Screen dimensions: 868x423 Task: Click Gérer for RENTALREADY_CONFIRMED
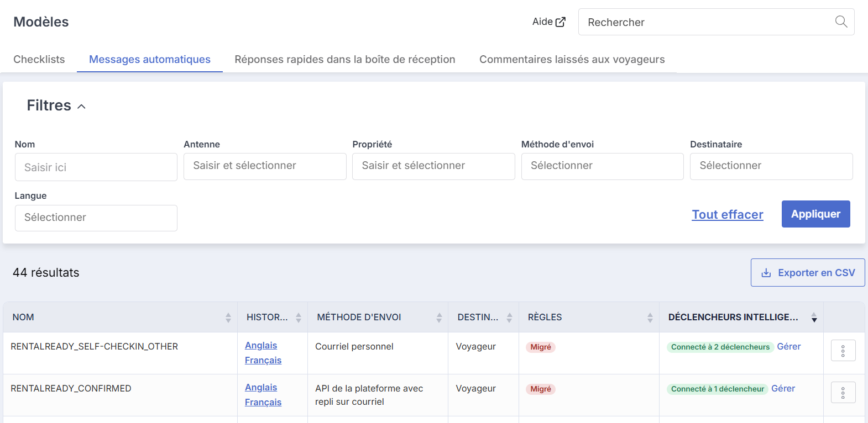click(x=783, y=388)
